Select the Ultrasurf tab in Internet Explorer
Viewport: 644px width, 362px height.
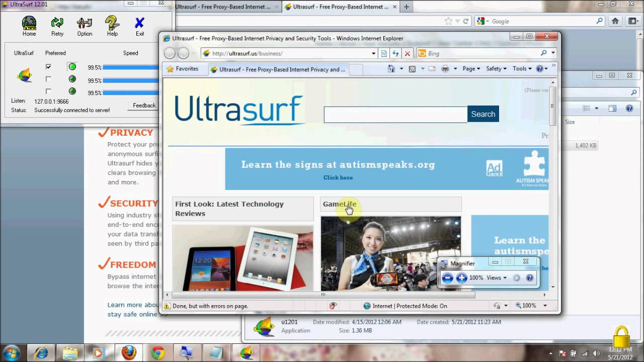278,69
